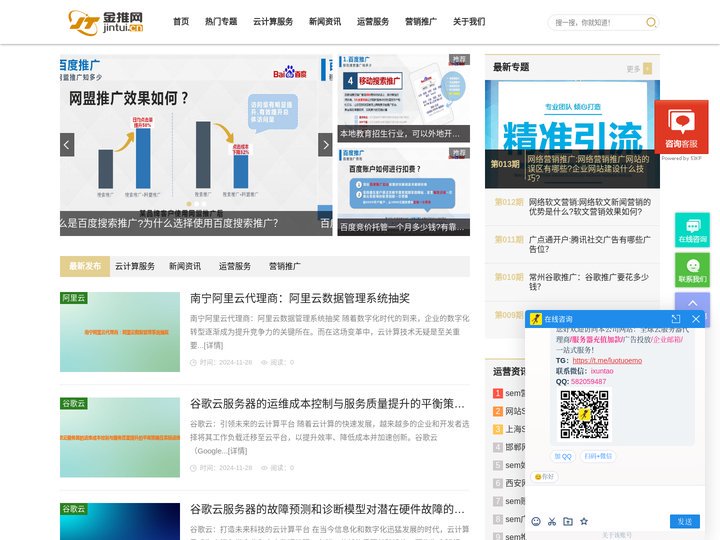720x540 pixels.
Task: Open 运营服务 in the top navigation bar
Action: click(373, 22)
